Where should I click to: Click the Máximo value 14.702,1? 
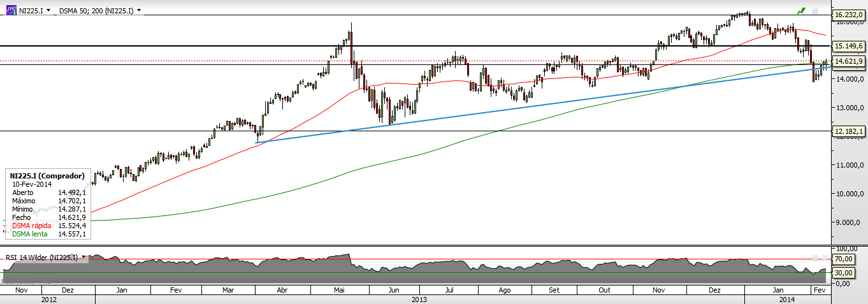tap(71, 201)
